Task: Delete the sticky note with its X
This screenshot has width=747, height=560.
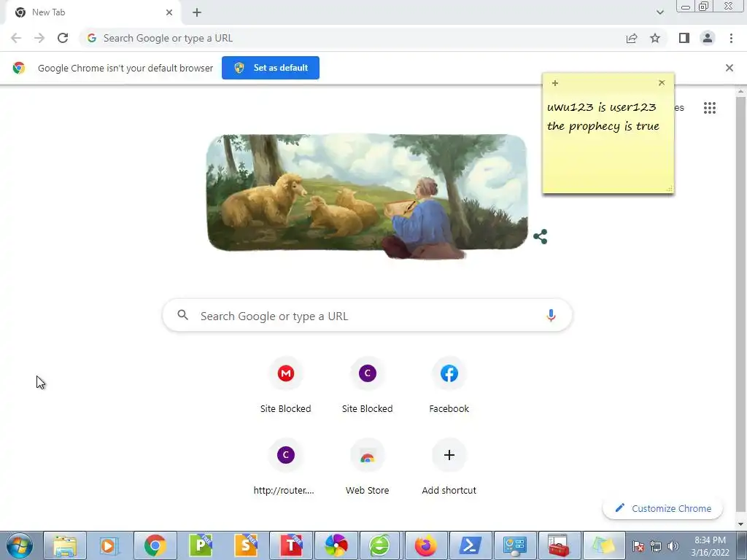Action: pos(662,83)
